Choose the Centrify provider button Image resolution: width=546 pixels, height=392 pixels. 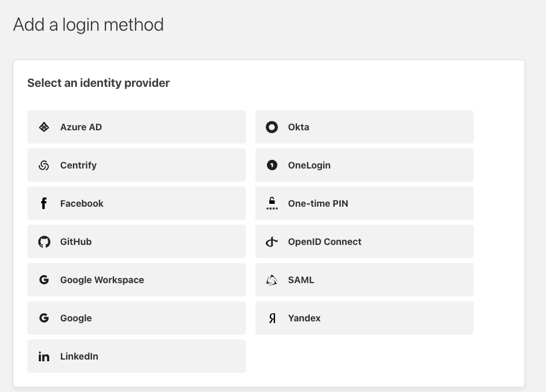(x=137, y=165)
